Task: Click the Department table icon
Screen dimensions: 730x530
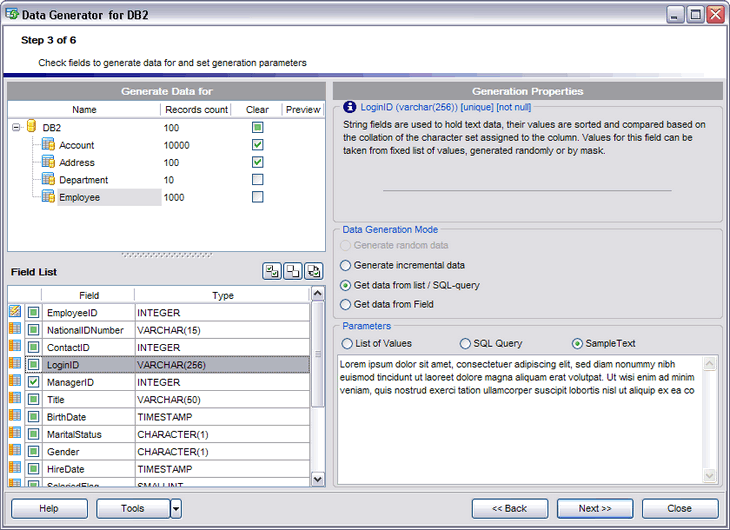Action: (x=48, y=180)
